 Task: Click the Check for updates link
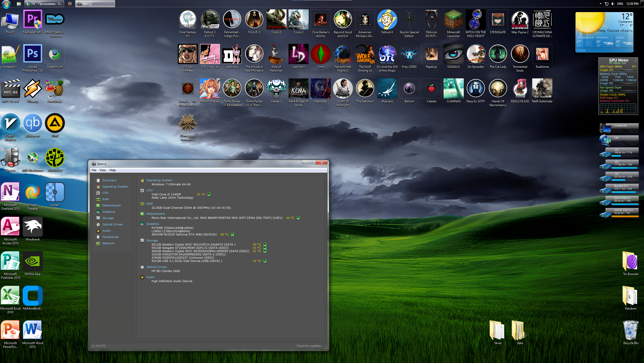(x=310, y=346)
